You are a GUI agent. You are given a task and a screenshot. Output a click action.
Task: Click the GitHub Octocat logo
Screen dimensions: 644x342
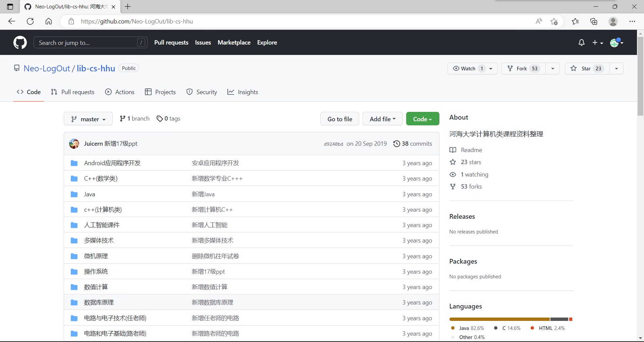tap(20, 43)
